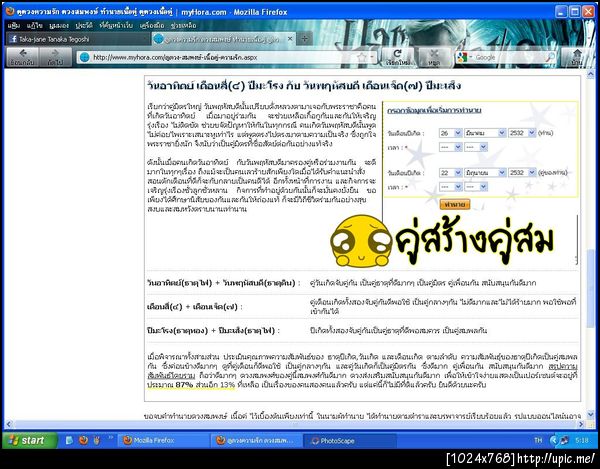Launch Firefox from the quick launch icon
Image resolution: width=600 pixels, height=469 pixels.
tap(83, 440)
